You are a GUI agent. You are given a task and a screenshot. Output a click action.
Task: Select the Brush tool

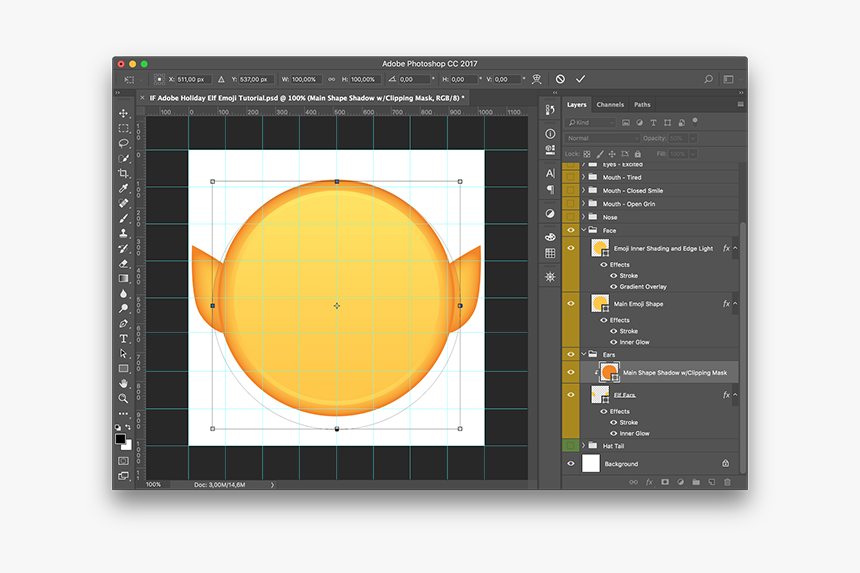tap(123, 218)
